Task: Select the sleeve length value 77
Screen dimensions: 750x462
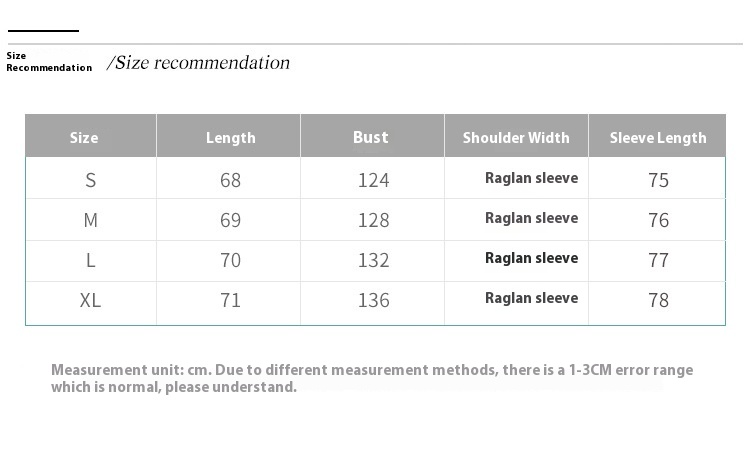Action: [658, 260]
